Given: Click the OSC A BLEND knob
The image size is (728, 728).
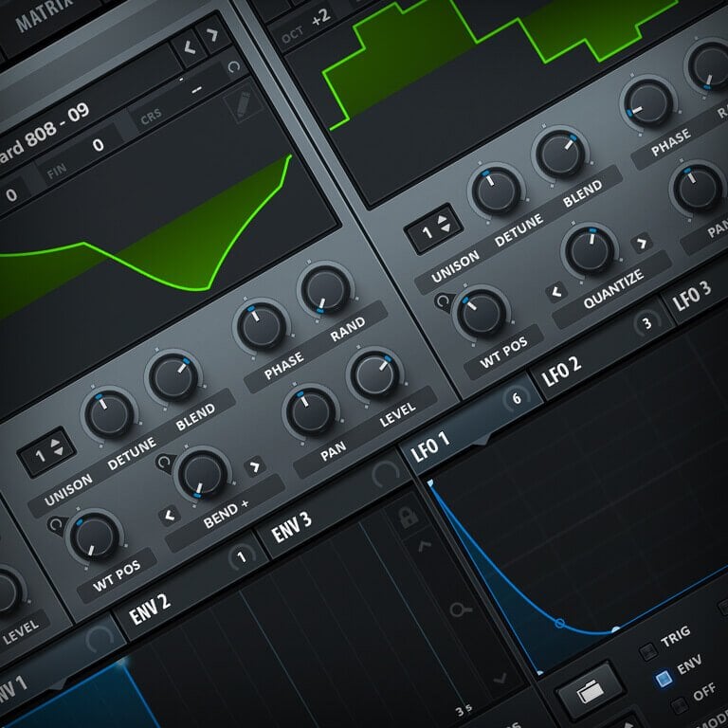Looking at the screenshot, I should 173,377.
